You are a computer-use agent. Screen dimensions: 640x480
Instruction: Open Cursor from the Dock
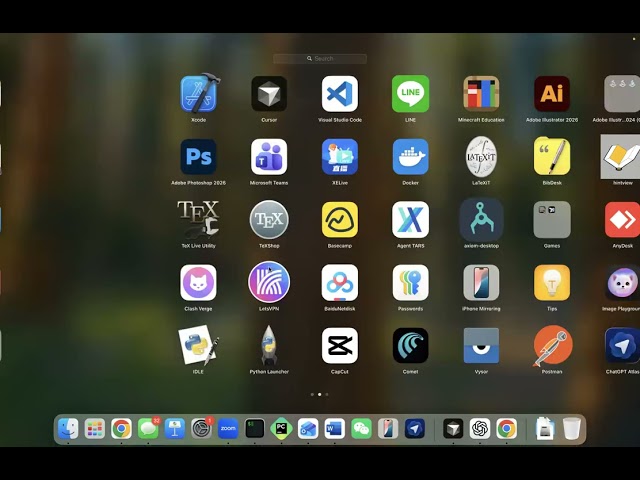(x=453, y=429)
